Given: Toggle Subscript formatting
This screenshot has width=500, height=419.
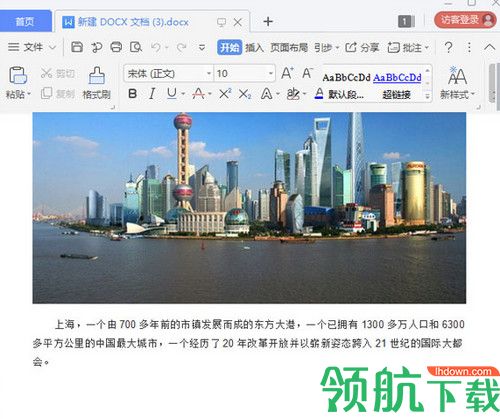Looking at the screenshot, I should (245, 94).
